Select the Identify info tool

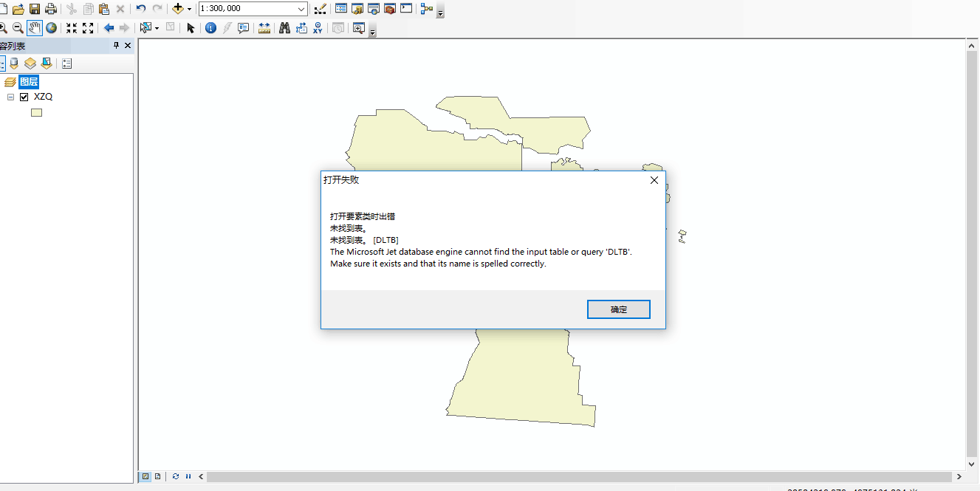[210, 28]
